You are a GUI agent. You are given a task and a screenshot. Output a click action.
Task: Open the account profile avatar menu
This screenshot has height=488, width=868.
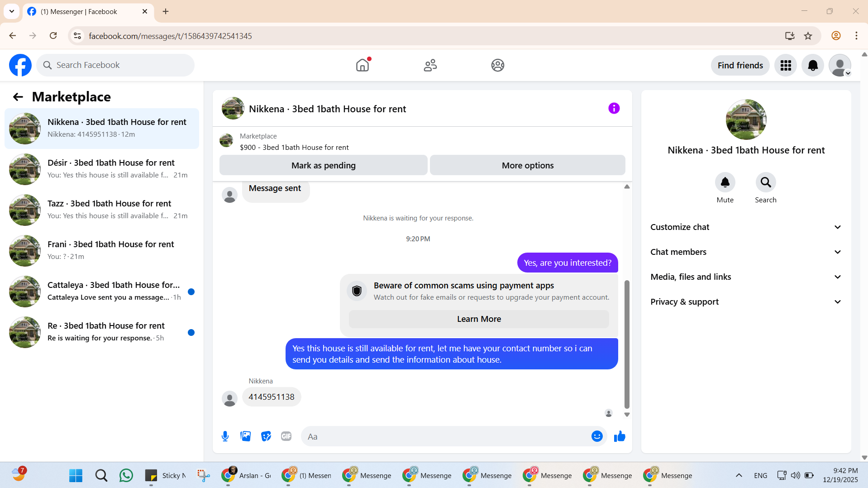[840, 66]
